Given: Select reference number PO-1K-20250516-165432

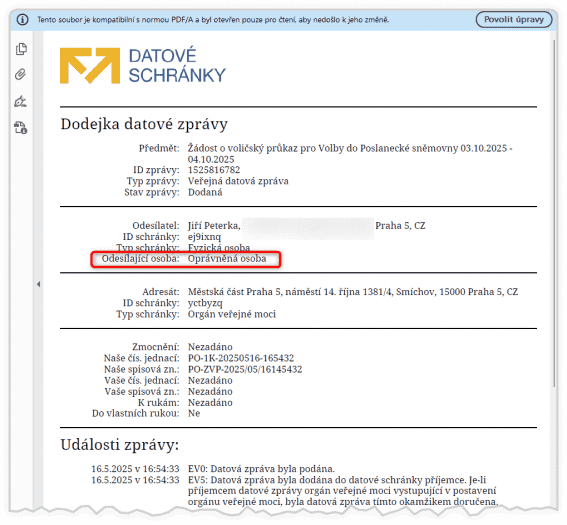Looking at the screenshot, I should [x=241, y=358].
